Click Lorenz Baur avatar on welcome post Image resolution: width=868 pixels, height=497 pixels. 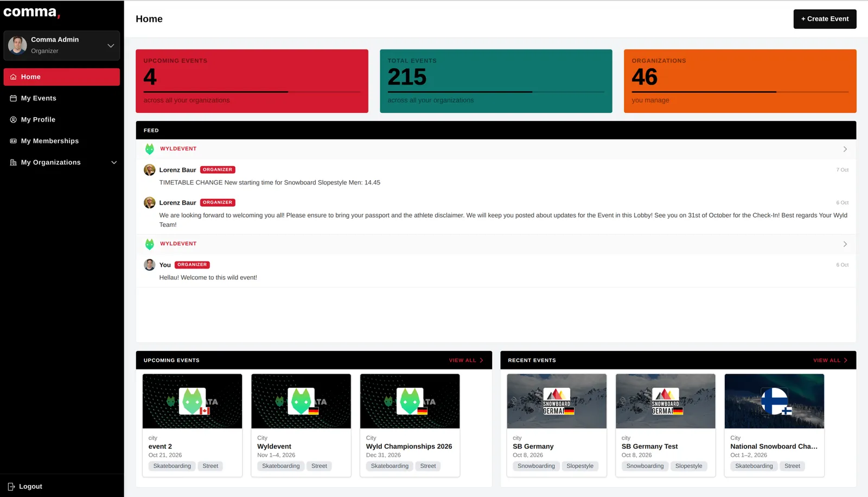click(x=150, y=203)
